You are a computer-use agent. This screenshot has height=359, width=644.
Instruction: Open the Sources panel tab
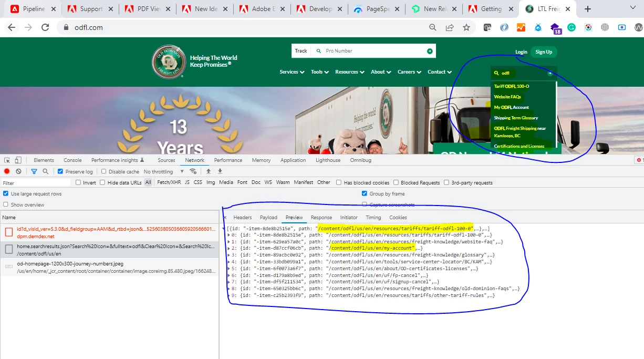[x=167, y=160]
